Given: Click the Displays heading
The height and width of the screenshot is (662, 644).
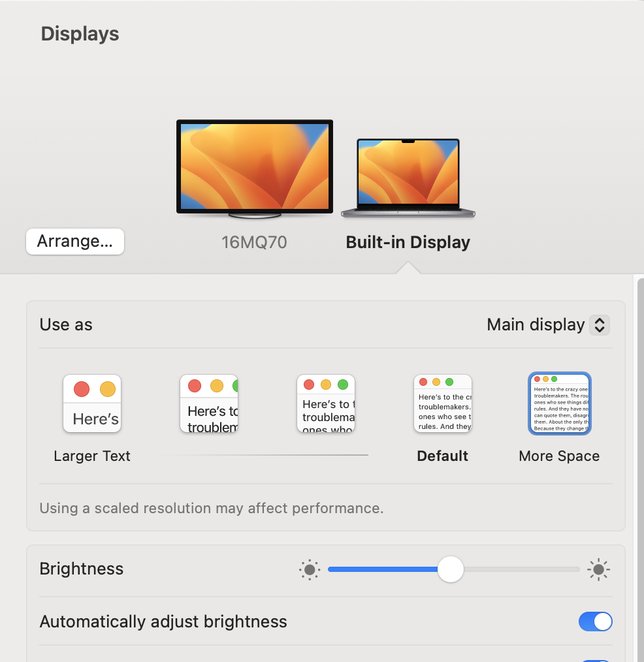Looking at the screenshot, I should point(80,33).
